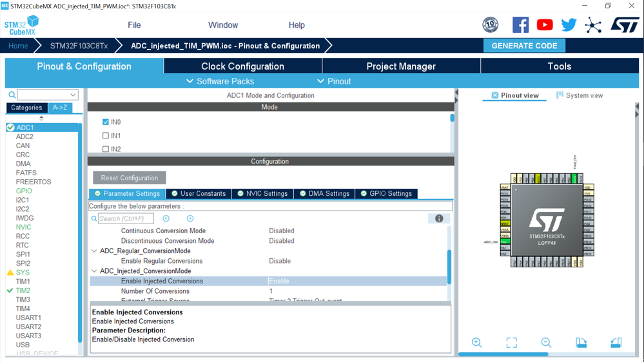This screenshot has width=644, height=362.
Task: Go to next search result arrow
Action: [190, 219]
